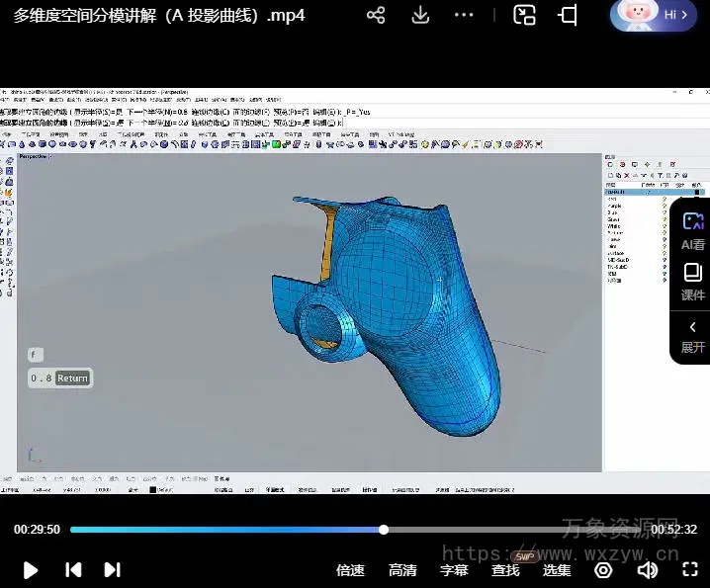Open the three-dot more options menu
The height and width of the screenshot is (588, 710).
464,15
